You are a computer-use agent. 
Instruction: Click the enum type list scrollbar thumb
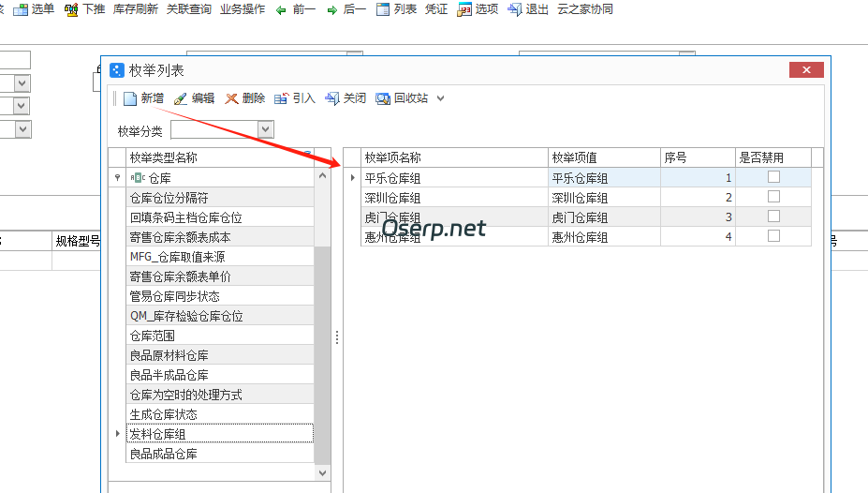click(322, 354)
